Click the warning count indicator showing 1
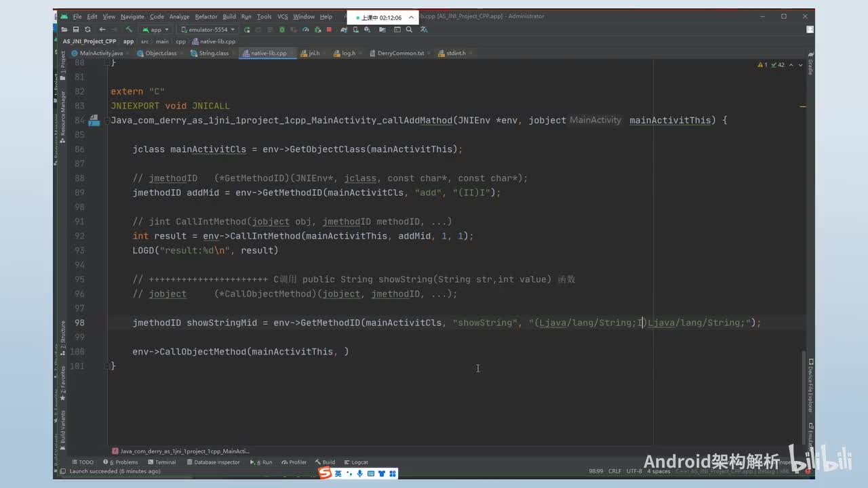Image resolution: width=868 pixels, height=488 pixels. pyautogui.click(x=762, y=65)
